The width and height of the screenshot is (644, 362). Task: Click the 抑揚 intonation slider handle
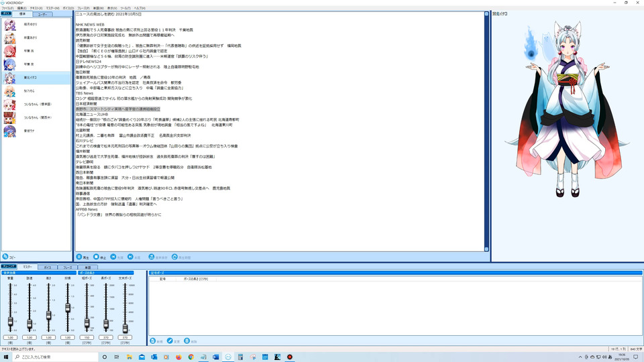(68, 308)
